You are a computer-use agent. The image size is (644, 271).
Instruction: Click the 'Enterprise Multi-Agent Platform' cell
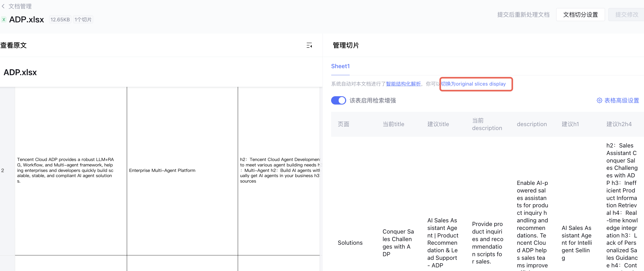coord(162,170)
